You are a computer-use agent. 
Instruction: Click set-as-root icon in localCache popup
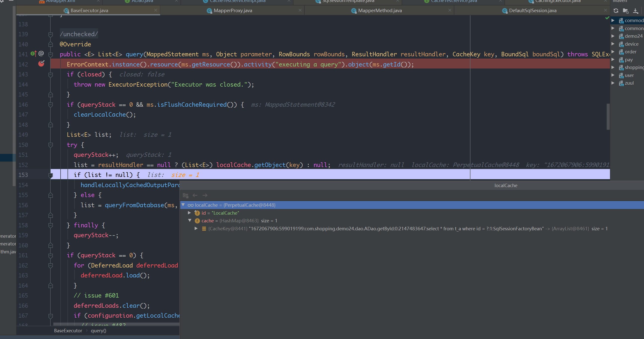tap(185, 195)
